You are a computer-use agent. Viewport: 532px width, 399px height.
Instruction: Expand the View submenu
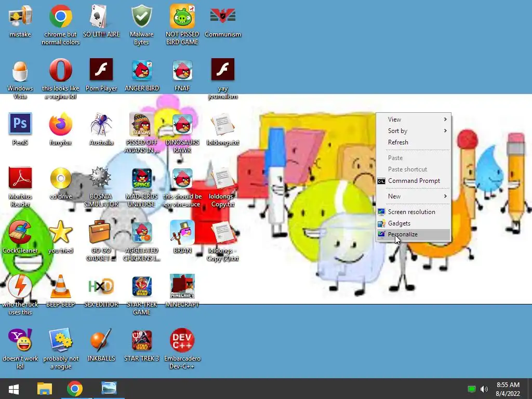click(x=414, y=119)
